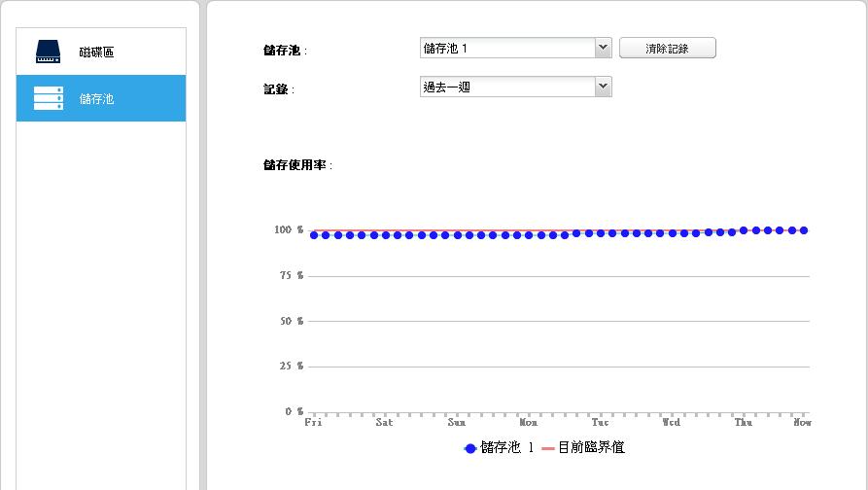The image size is (868, 490).
Task: Click the 目前臨界值 legend entry
Action: (x=583, y=447)
